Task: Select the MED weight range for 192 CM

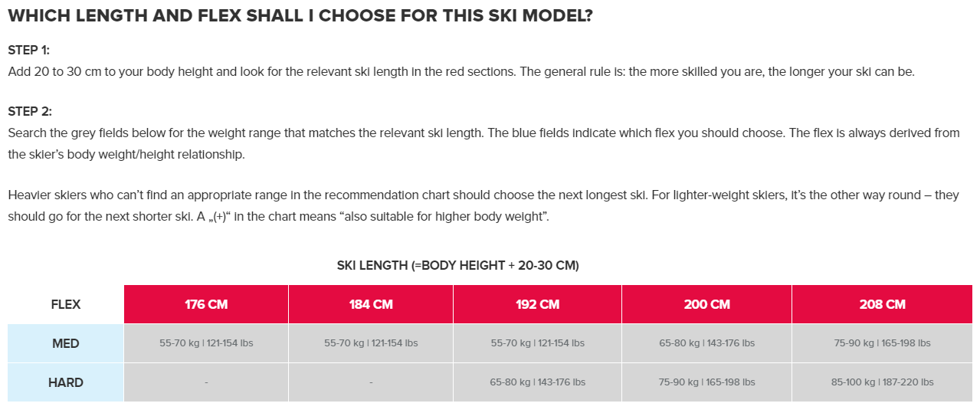Action: [537, 343]
